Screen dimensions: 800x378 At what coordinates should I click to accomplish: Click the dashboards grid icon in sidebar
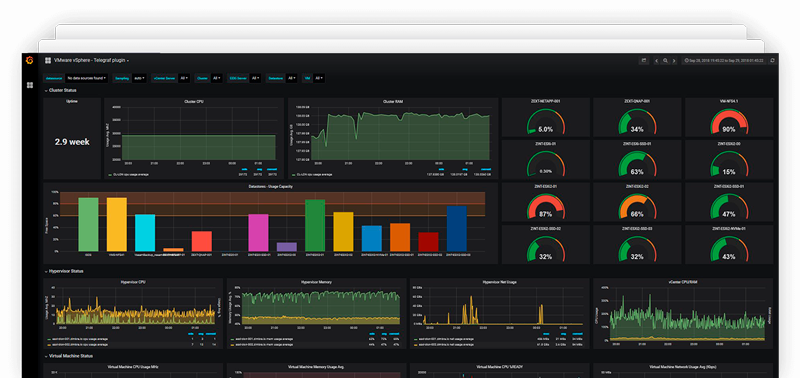tap(30, 85)
